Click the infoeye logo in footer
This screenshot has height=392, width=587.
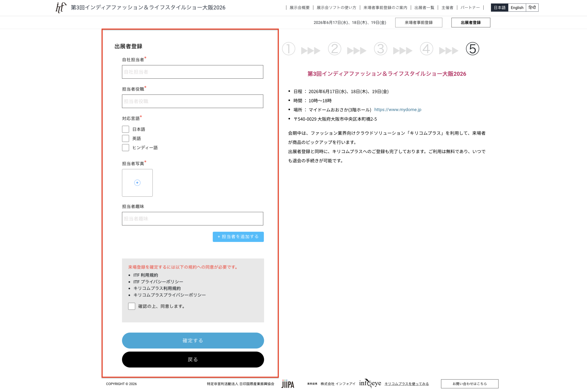pos(370,383)
